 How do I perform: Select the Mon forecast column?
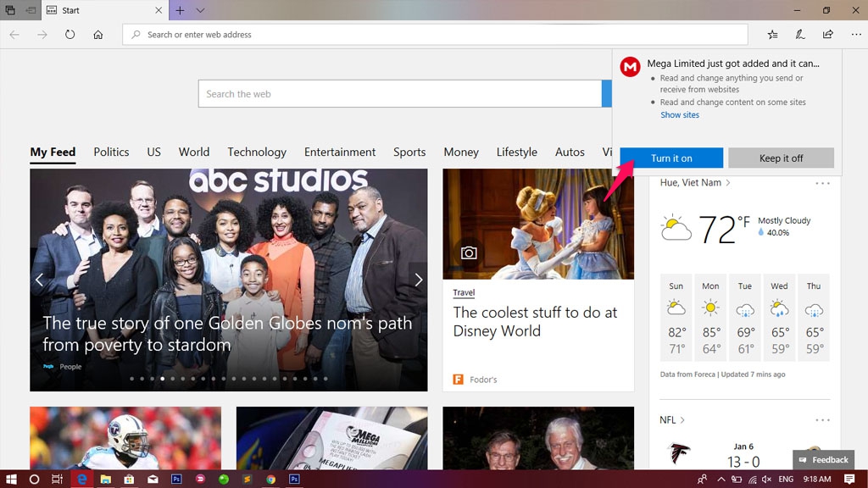point(710,318)
